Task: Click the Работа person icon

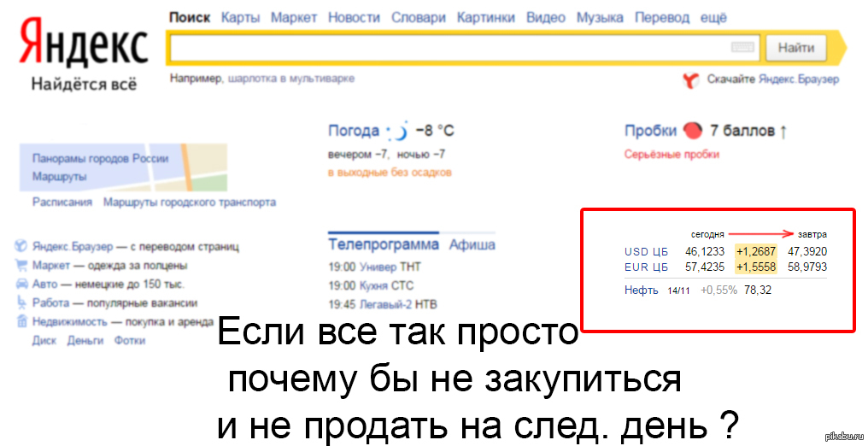Action: pos(21,302)
